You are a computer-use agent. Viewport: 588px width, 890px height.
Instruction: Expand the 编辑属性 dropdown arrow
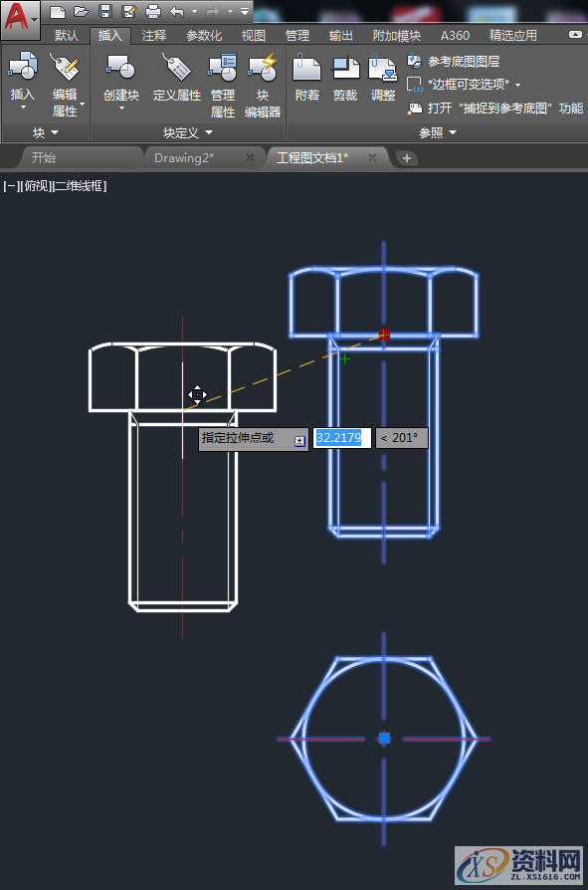click(83, 104)
